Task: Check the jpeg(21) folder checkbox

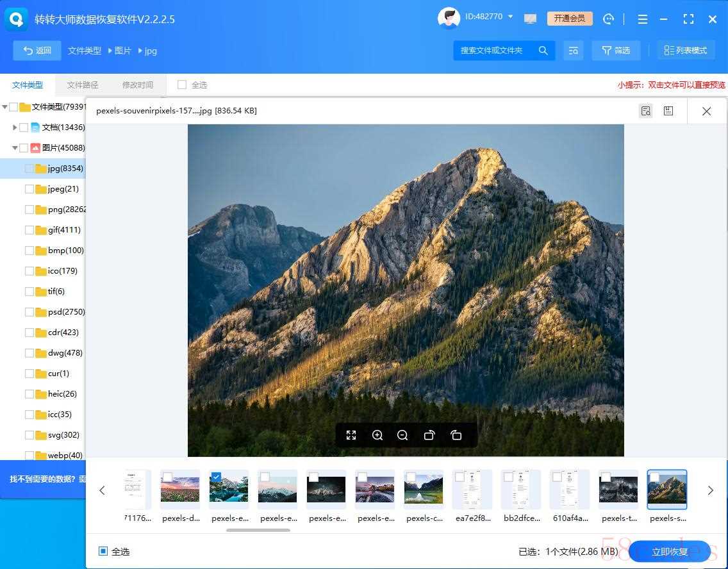Action: tap(29, 189)
